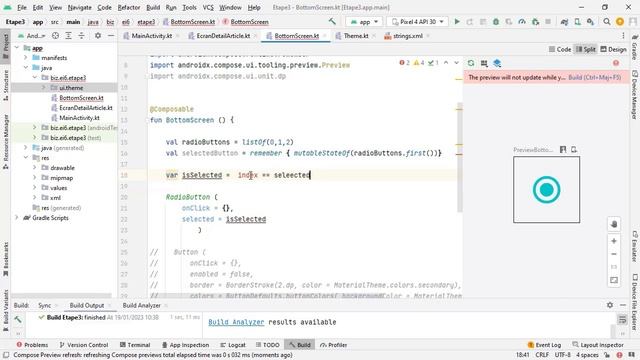Zoom in the preview with plus button
Viewport: 640px width, 360px height.
coord(614,241)
